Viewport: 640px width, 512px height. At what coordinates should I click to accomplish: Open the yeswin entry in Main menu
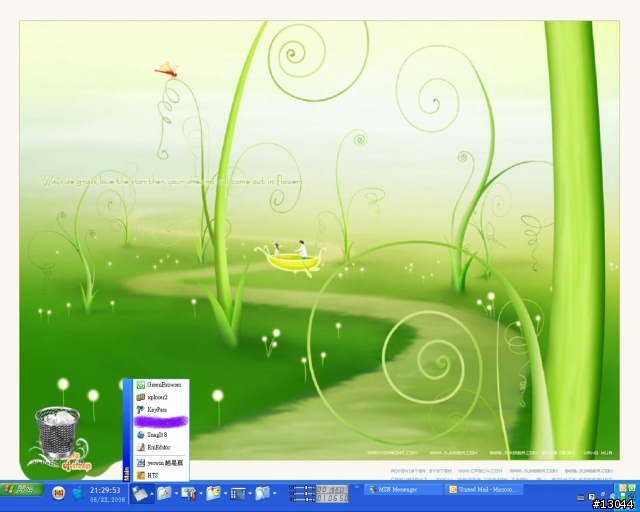pos(161,463)
